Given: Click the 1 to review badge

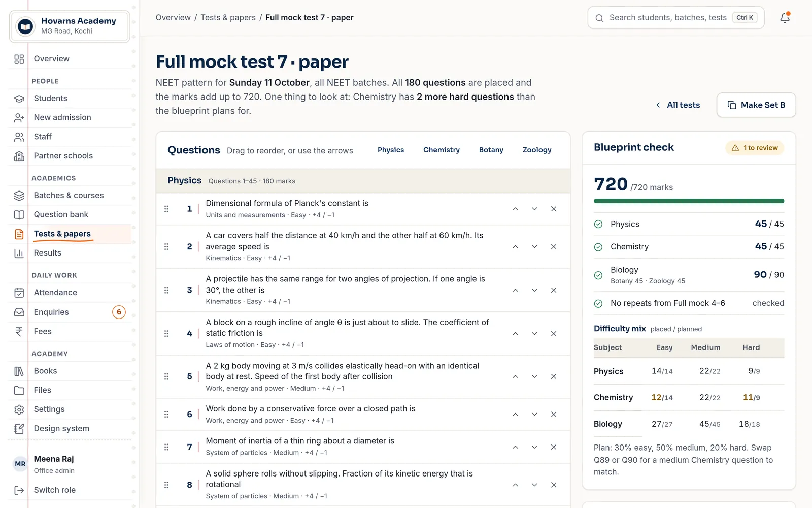Looking at the screenshot, I should pyautogui.click(x=755, y=148).
